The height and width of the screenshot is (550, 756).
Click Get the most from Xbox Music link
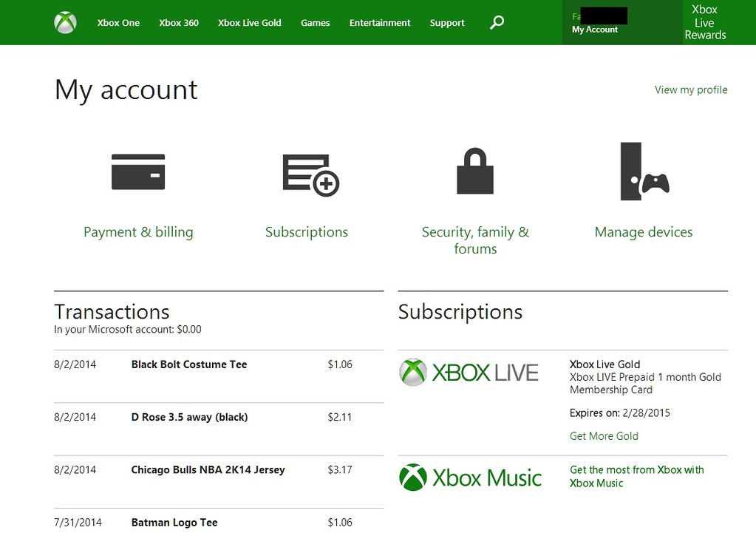pos(637,477)
